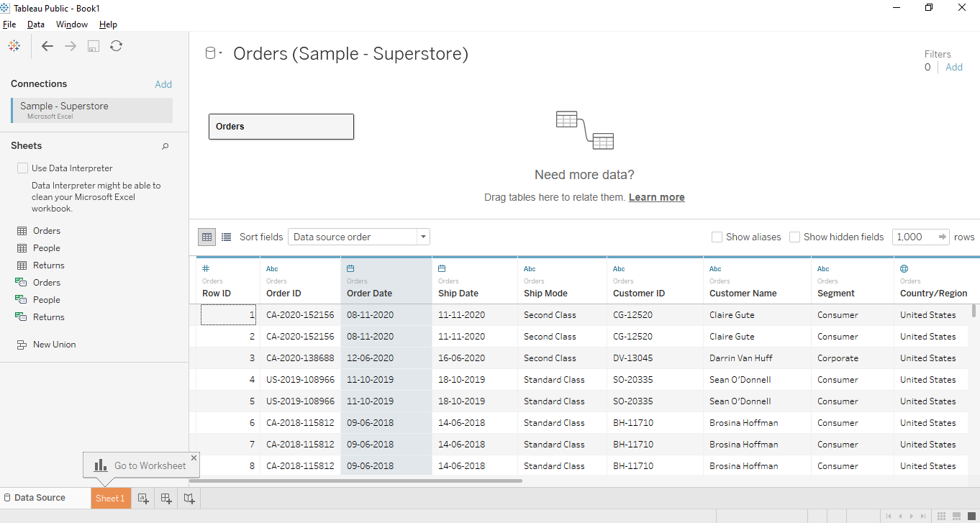Click the rows limit arrow icon
980x523 pixels.
tap(943, 237)
